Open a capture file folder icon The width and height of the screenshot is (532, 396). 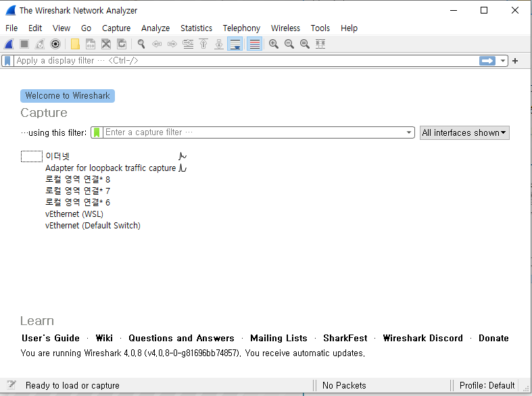click(x=75, y=44)
